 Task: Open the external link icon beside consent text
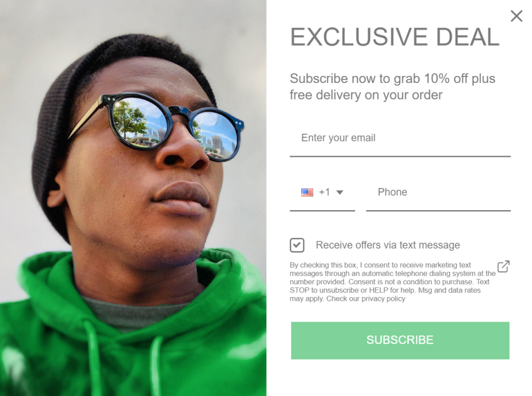503,267
